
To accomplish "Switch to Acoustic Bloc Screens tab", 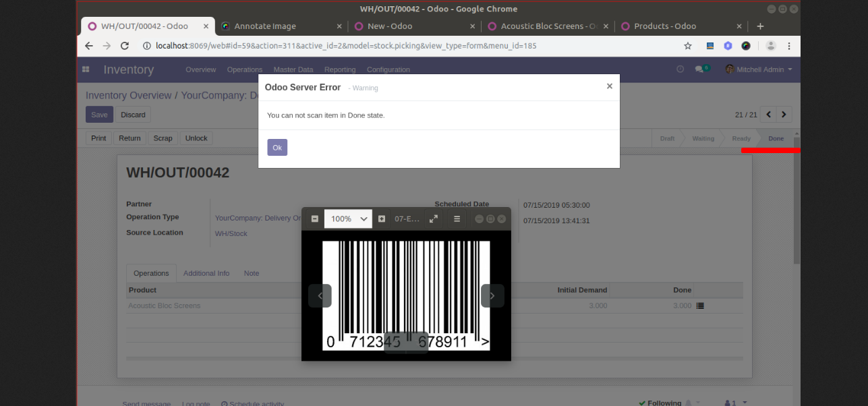I will coord(550,26).
